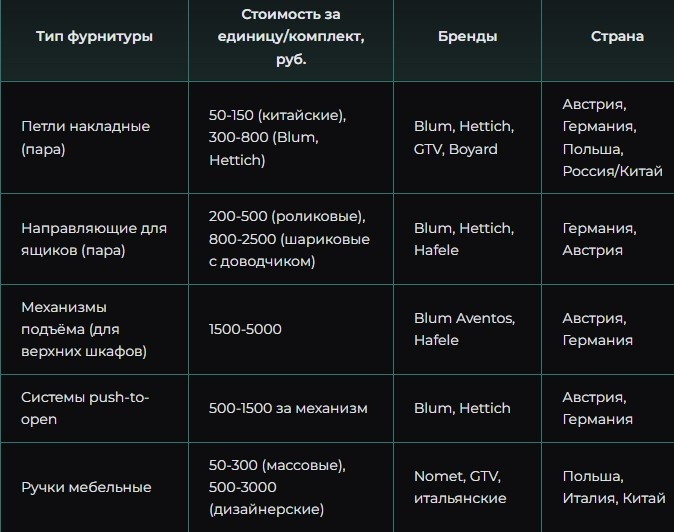Image resolution: width=674 pixels, height=532 pixels.
Task: Select the "Страна" column header
Action: click(x=617, y=37)
